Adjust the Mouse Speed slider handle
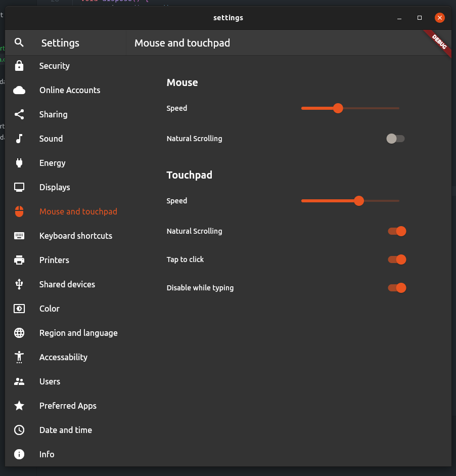The image size is (456, 476). 338,108
